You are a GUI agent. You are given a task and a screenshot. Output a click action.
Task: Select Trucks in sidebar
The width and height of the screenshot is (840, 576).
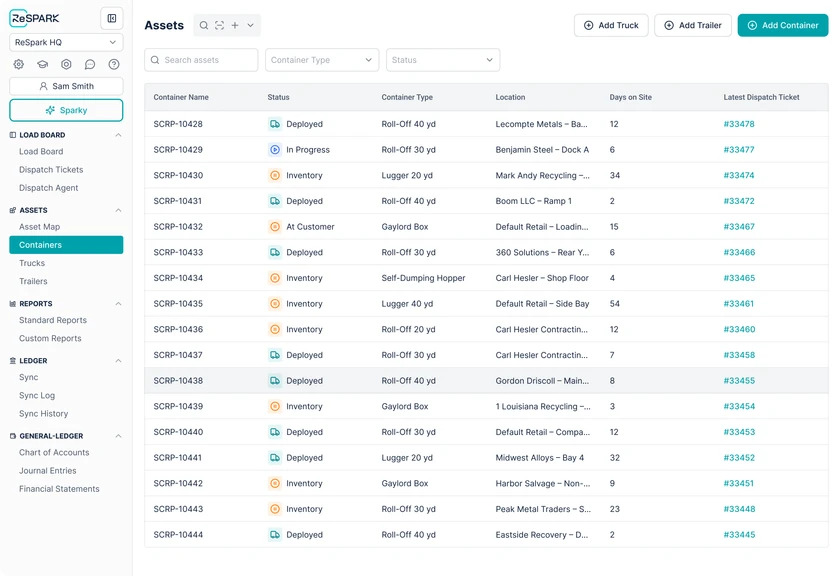point(32,263)
